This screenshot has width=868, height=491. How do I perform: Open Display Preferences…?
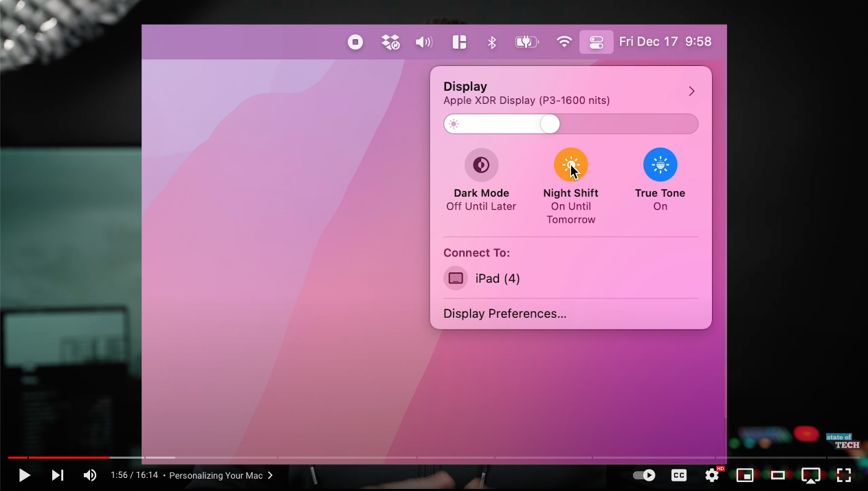pyautogui.click(x=505, y=314)
